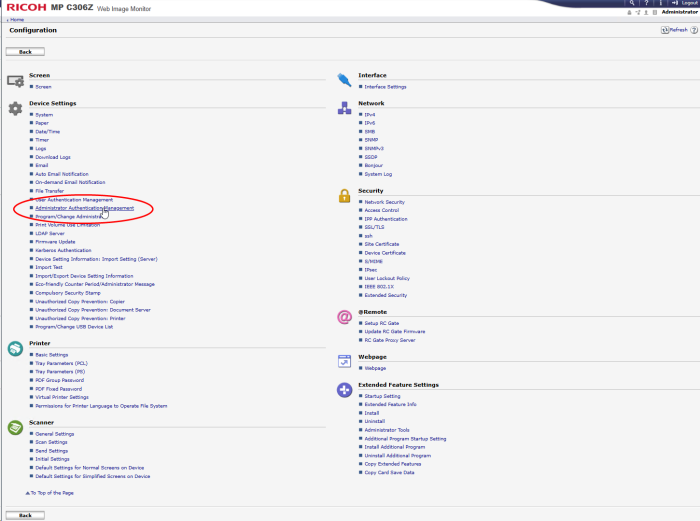Image resolution: width=700 pixels, height=521 pixels.
Task: Click the information icon in header bar
Action: (661, 4)
